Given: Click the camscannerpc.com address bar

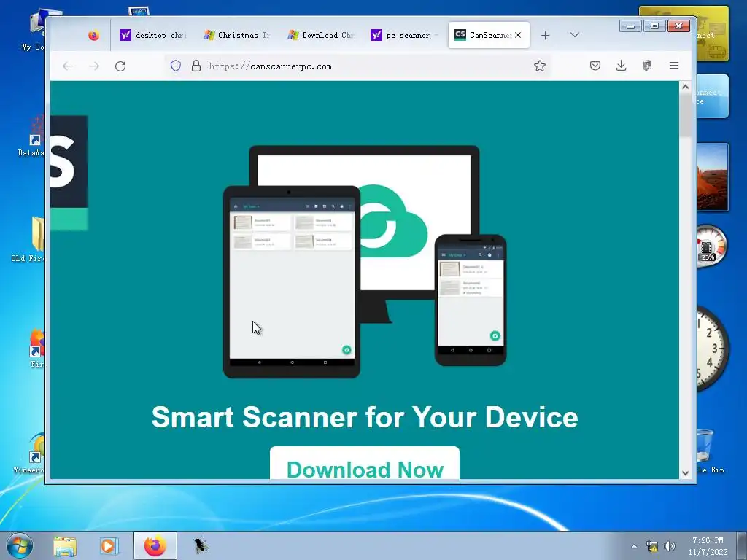Looking at the screenshot, I should pyautogui.click(x=359, y=66).
